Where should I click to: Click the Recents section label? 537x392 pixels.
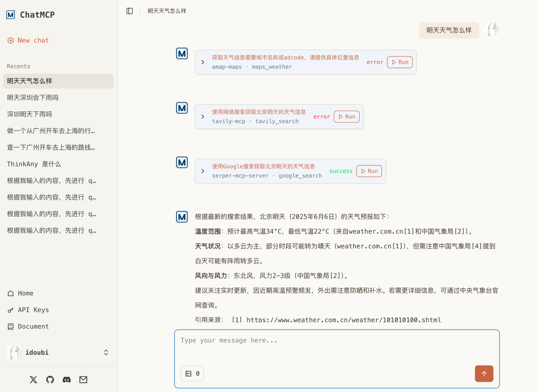[19, 66]
